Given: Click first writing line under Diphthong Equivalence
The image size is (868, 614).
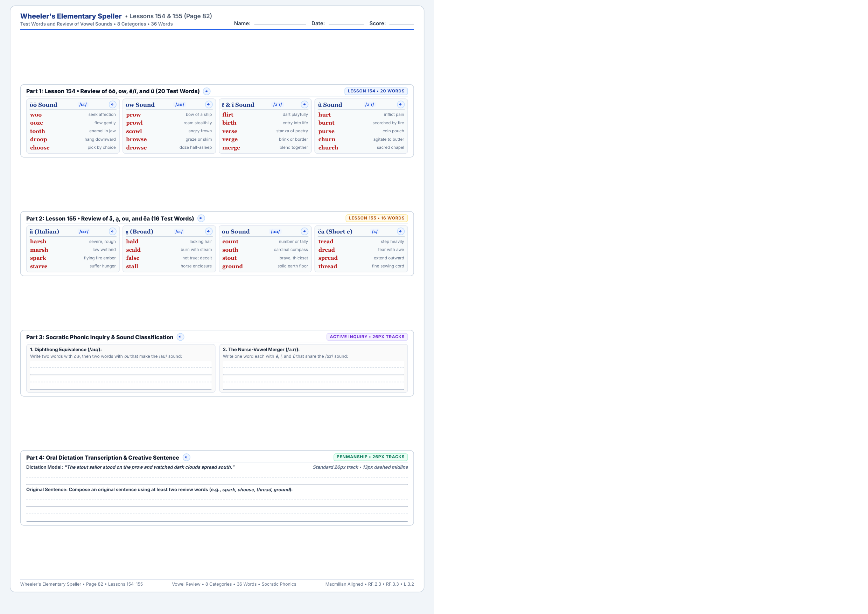Looking at the screenshot, I should [121, 368].
